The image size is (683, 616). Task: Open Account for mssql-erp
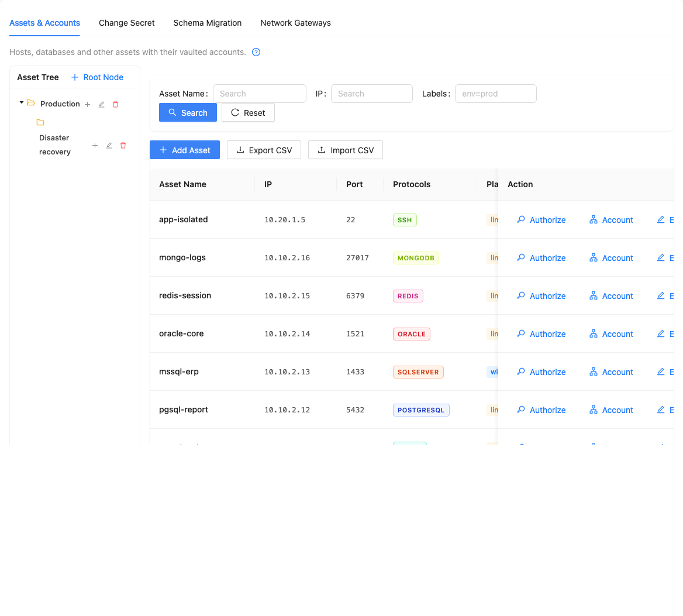pyautogui.click(x=611, y=372)
